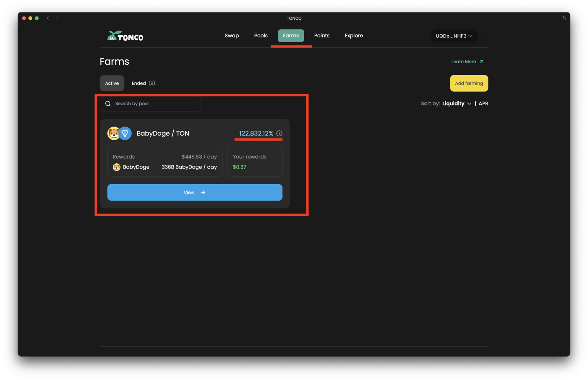The height and width of the screenshot is (380, 588).
Task: Click the share icon in title bar
Action: (563, 18)
